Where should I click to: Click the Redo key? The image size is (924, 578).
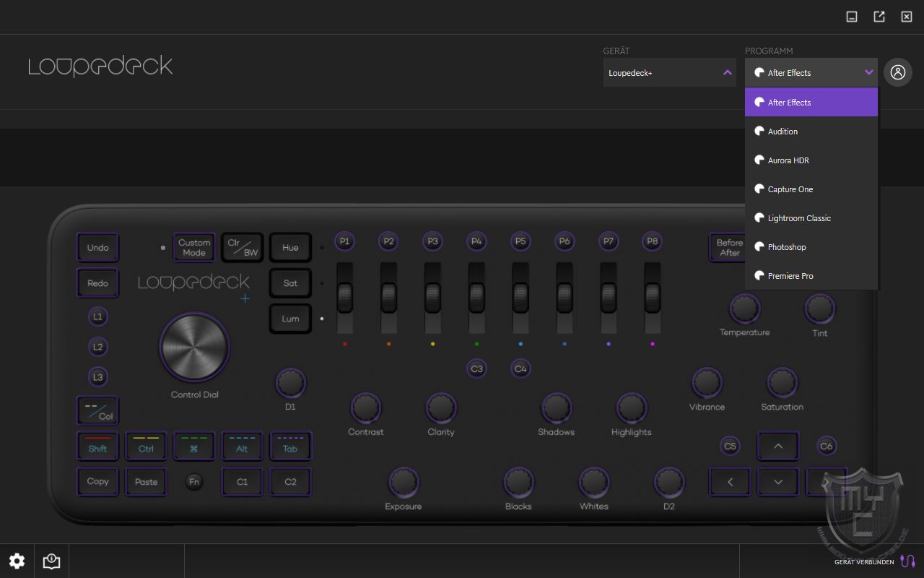97,283
